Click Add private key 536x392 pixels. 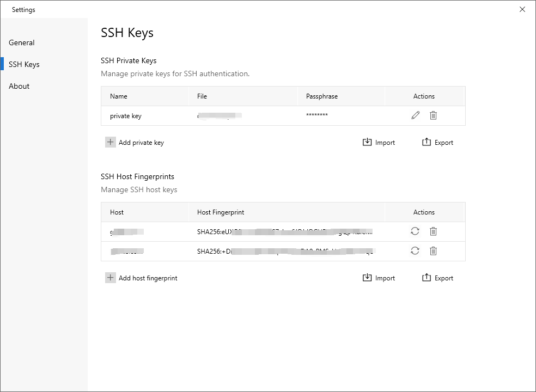point(141,142)
